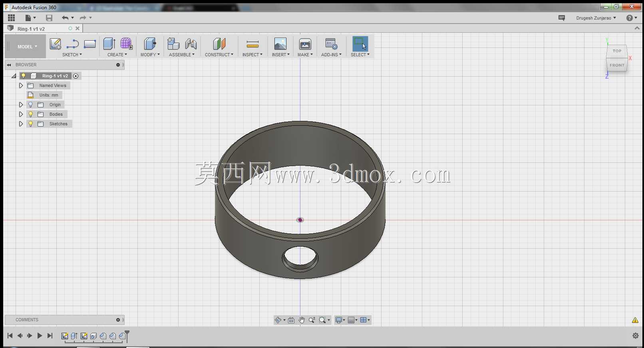Expand the Named Views folder
Screen dimensions: 644x348
21,85
